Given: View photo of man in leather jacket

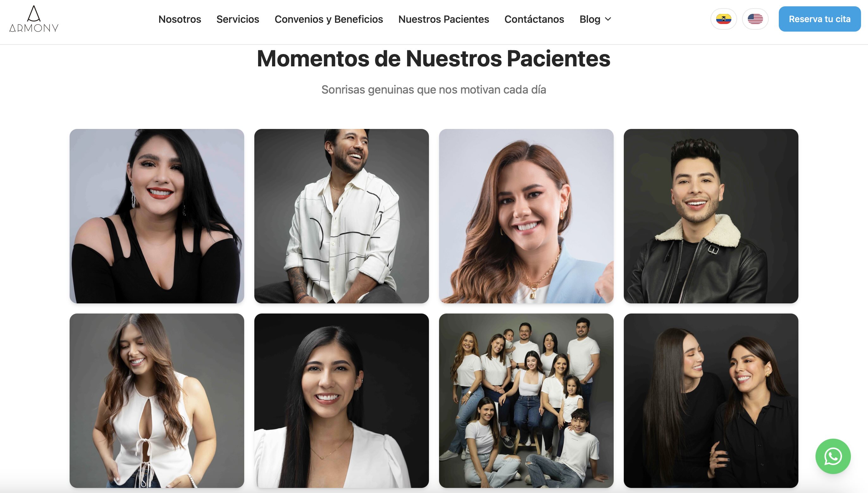Looking at the screenshot, I should 711,216.
